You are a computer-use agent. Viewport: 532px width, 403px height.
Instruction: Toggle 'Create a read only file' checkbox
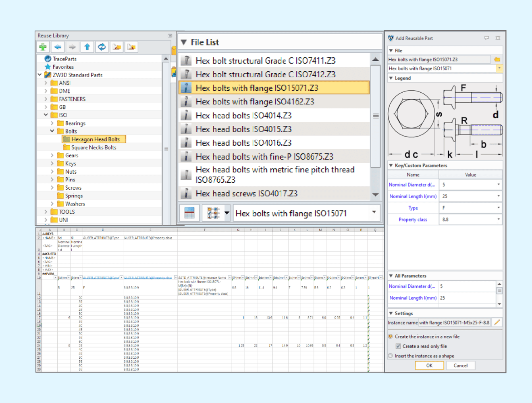click(398, 346)
